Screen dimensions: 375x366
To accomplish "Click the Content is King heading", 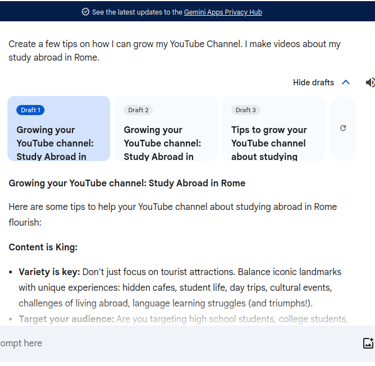I will coord(43,247).
